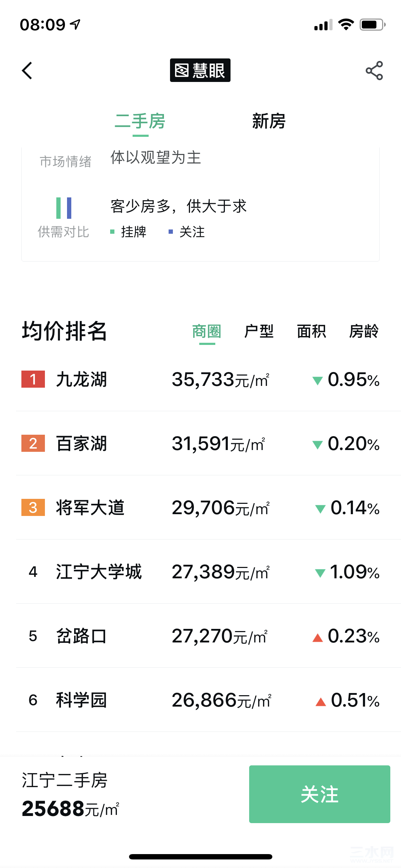Open the share icon menu

(374, 71)
